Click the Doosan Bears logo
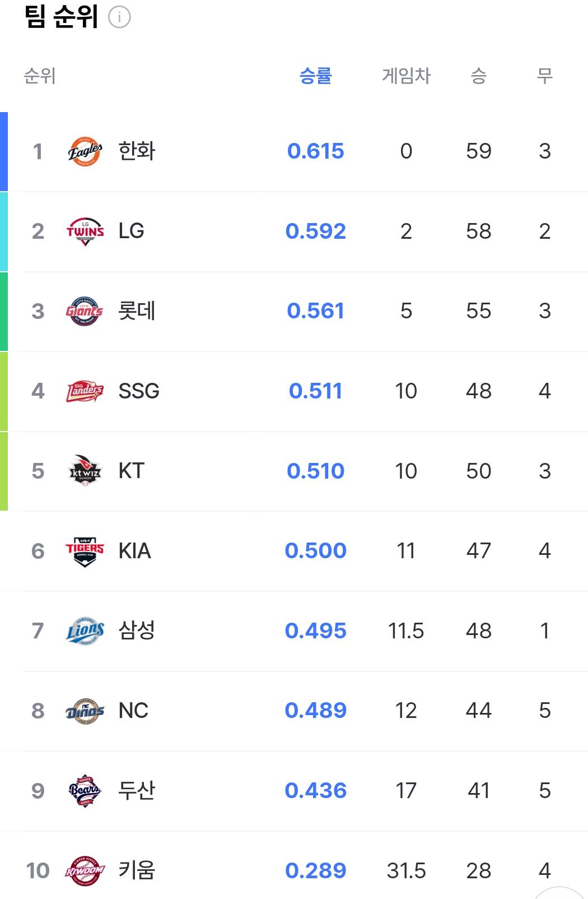The image size is (588, 899). click(85, 791)
